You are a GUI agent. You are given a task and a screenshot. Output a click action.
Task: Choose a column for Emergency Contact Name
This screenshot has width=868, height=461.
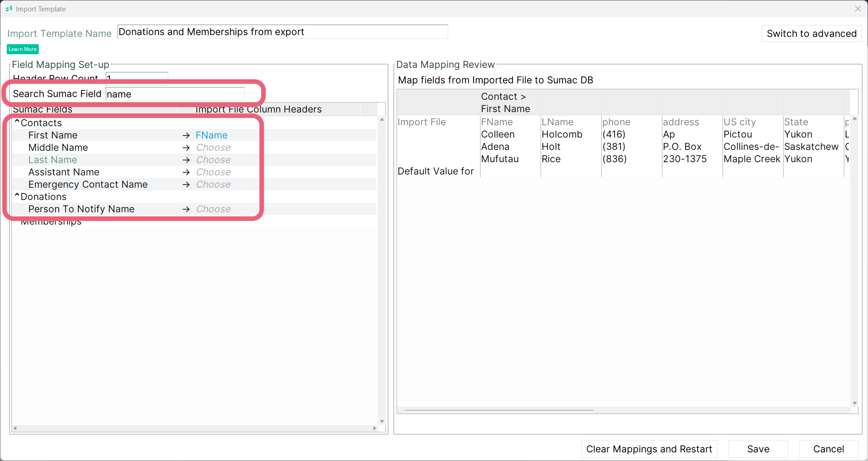pyautogui.click(x=213, y=184)
